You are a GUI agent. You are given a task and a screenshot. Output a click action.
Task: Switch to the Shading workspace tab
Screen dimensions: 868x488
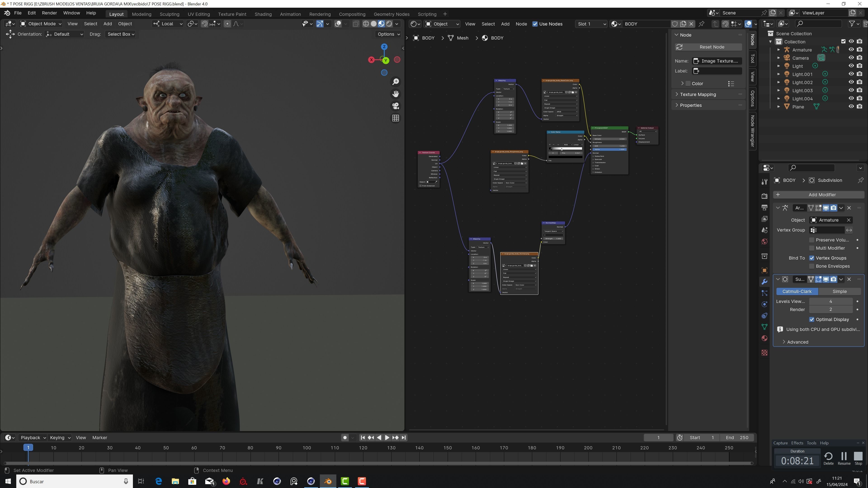click(263, 14)
